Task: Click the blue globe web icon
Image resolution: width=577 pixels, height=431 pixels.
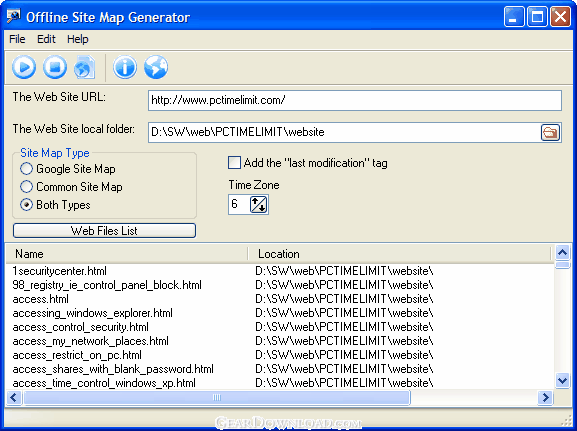Action: 156,67
